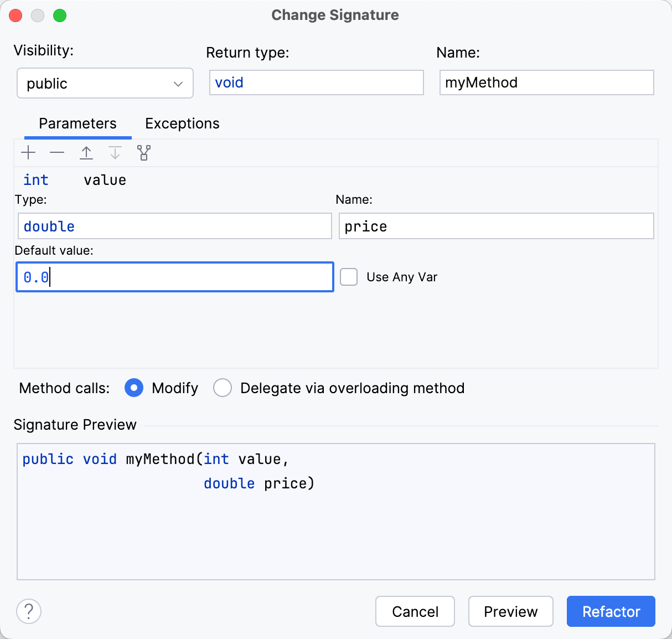Remove the selected parameter with the minus icon
The width and height of the screenshot is (672, 639).
coord(57,152)
